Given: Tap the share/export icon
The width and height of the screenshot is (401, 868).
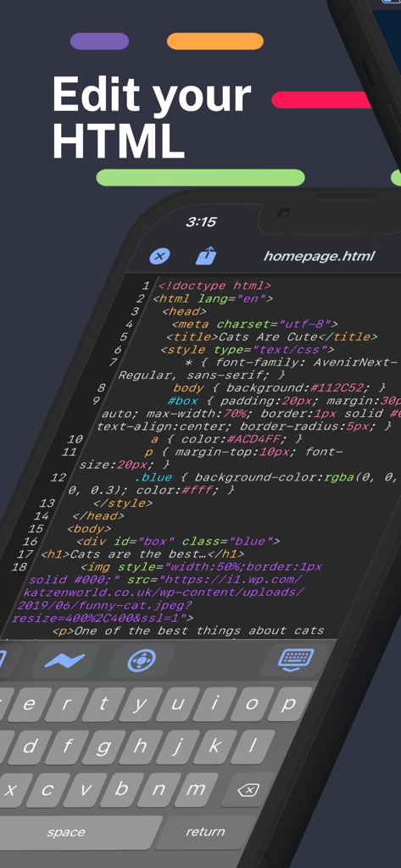Looking at the screenshot, I should pos(206,256).
